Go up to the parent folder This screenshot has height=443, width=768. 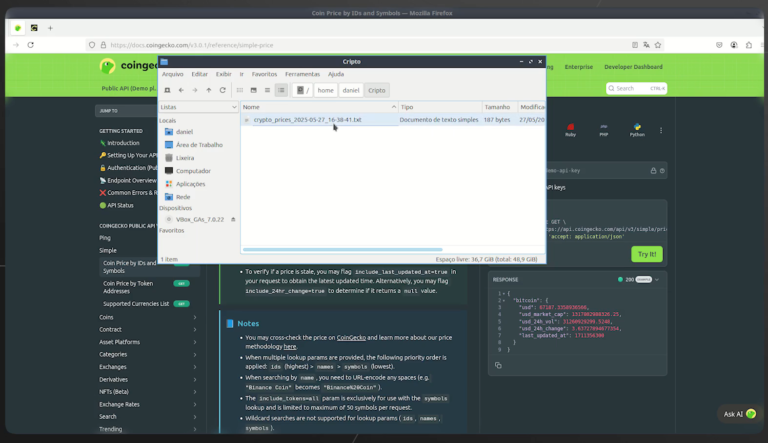tap(208, 90)
